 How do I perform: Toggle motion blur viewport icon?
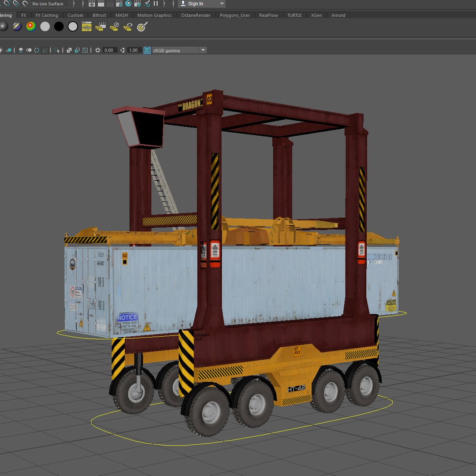click(29, 50)
